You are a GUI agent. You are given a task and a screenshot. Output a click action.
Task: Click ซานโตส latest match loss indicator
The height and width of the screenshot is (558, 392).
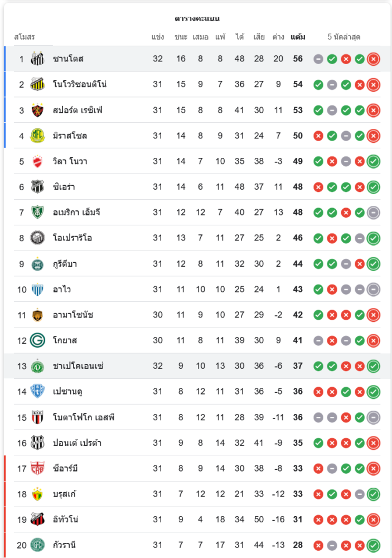pos(374,59)
